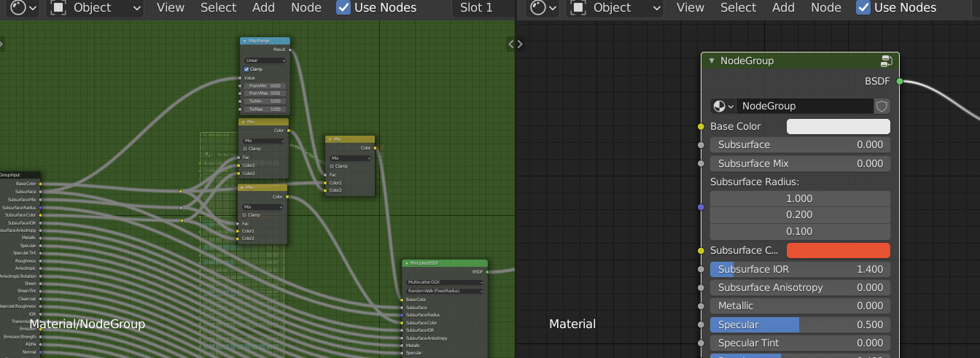
Task: Open Random Walk subsurface method dropdown
Action: (x=444, y=291)
